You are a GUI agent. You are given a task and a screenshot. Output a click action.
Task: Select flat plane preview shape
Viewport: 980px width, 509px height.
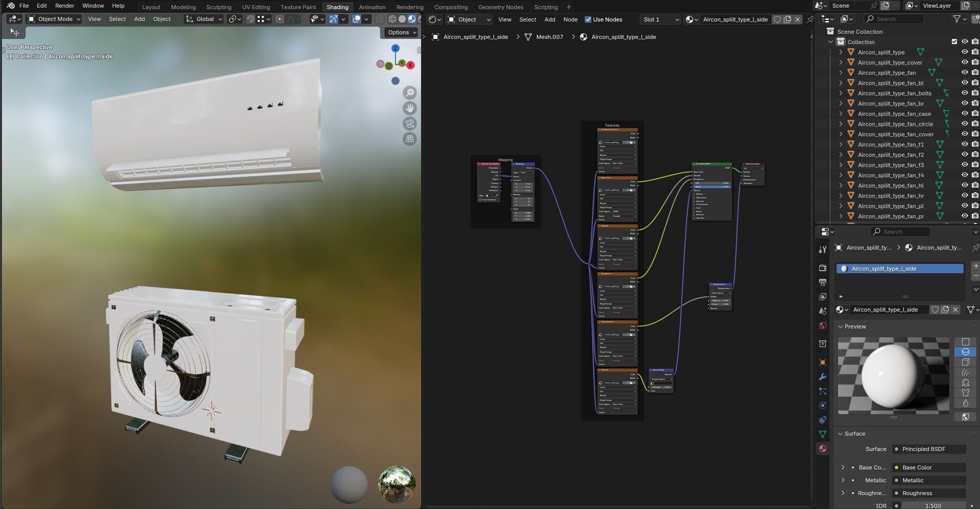965,342
